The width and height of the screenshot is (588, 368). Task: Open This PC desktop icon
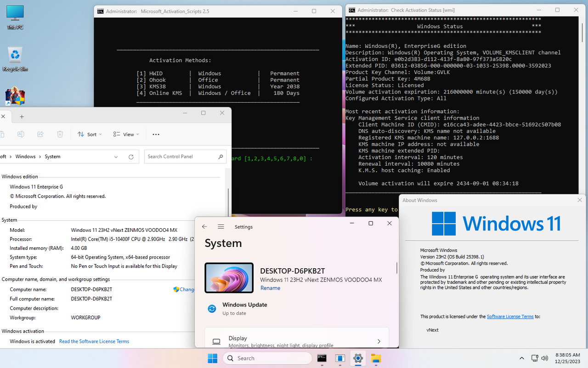click(x=15, y=17)
